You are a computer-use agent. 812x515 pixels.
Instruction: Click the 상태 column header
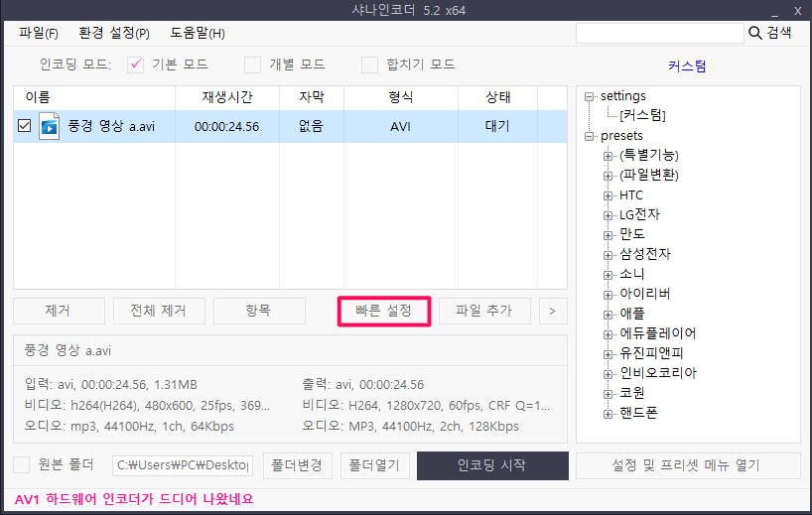click(x=497, y=97)
